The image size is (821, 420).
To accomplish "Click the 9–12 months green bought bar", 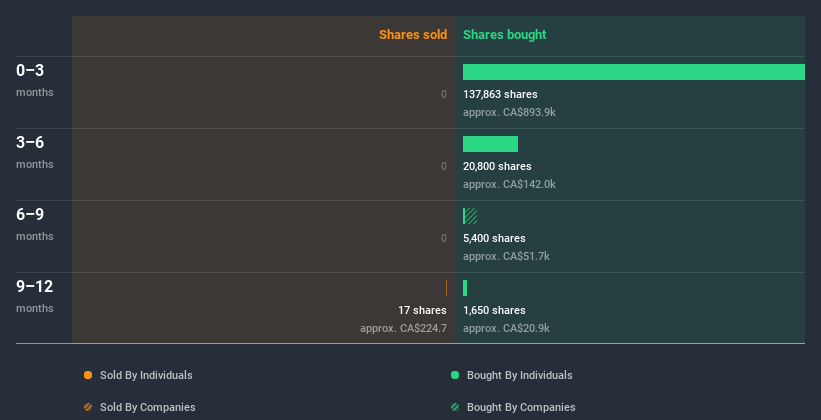I will tap(465, 288).
